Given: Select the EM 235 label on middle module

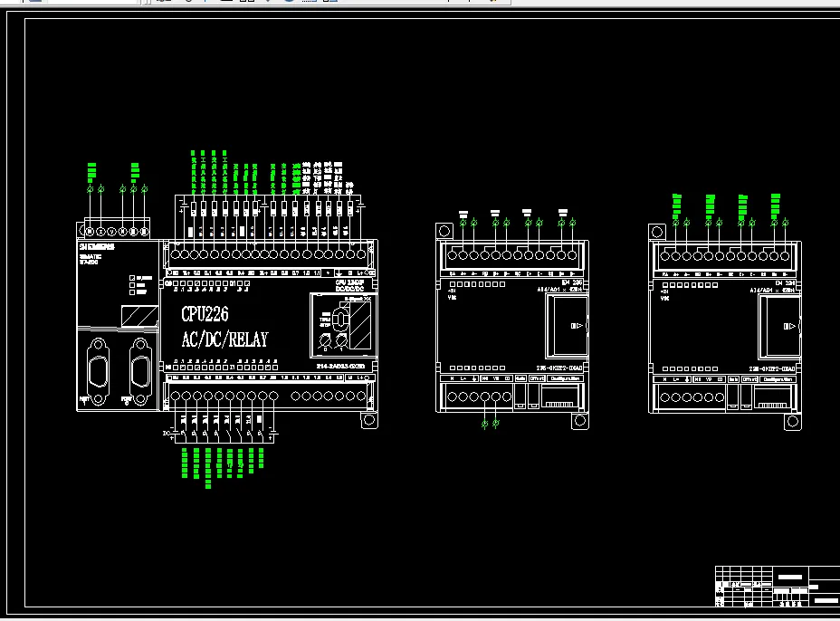Looking at the screenshot, I should (572, 282).
